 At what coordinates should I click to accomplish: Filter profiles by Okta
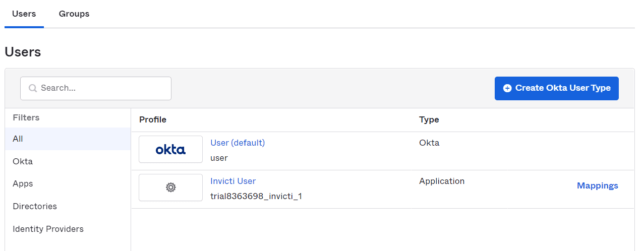tap(23, 161)
